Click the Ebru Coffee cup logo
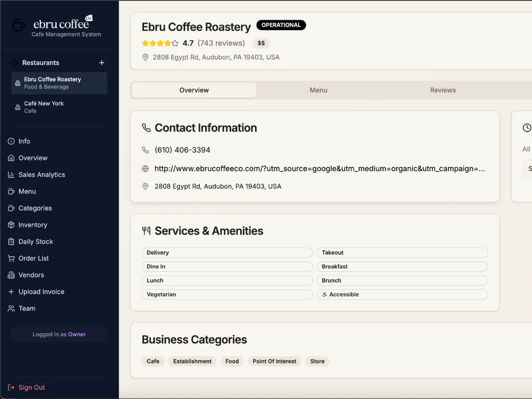Image resolution: width=532 pixels, height=399 pixels. click(x=18, y=25)
